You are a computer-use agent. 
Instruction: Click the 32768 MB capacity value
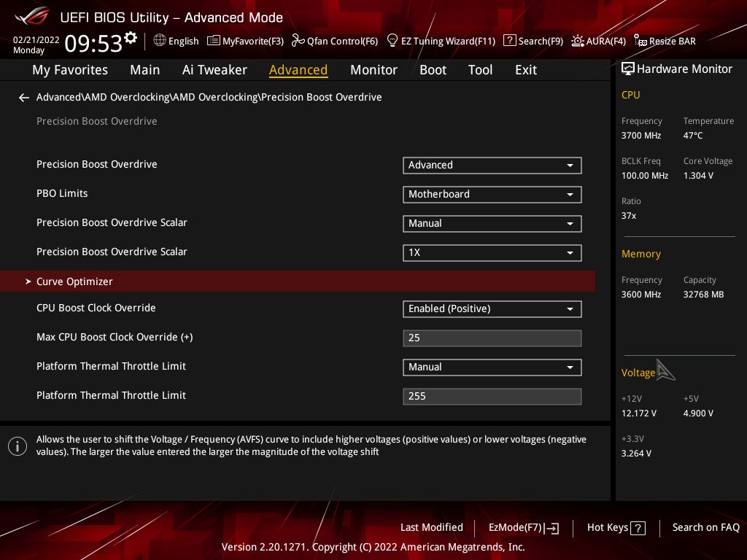(x=703, y=295)
